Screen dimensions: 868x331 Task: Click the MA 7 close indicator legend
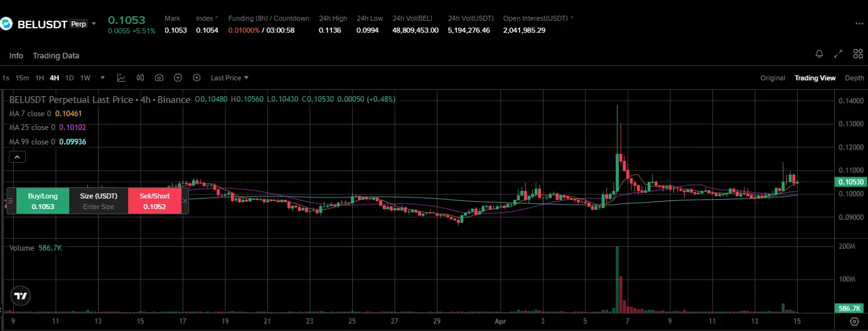pos(45,114)
